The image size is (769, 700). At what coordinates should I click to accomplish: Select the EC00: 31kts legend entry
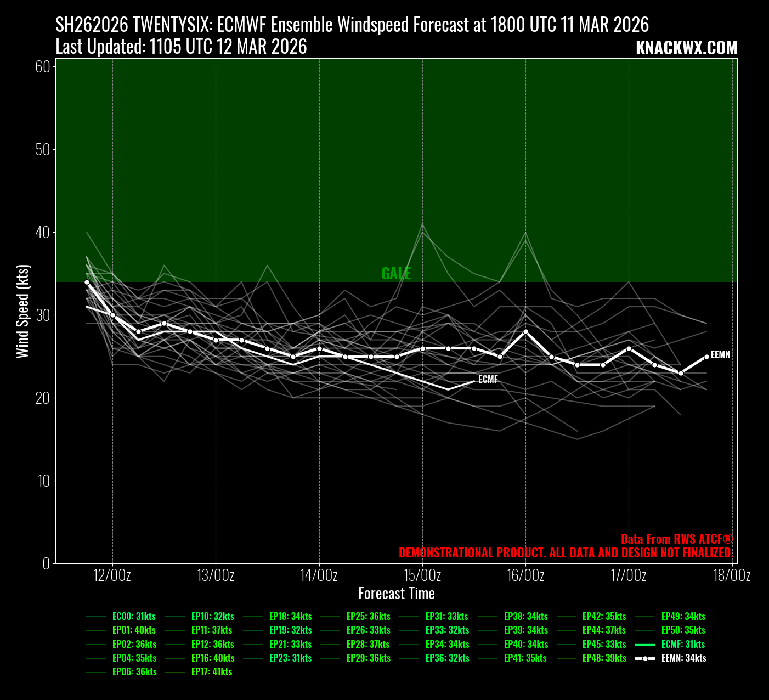click(134, 617)
